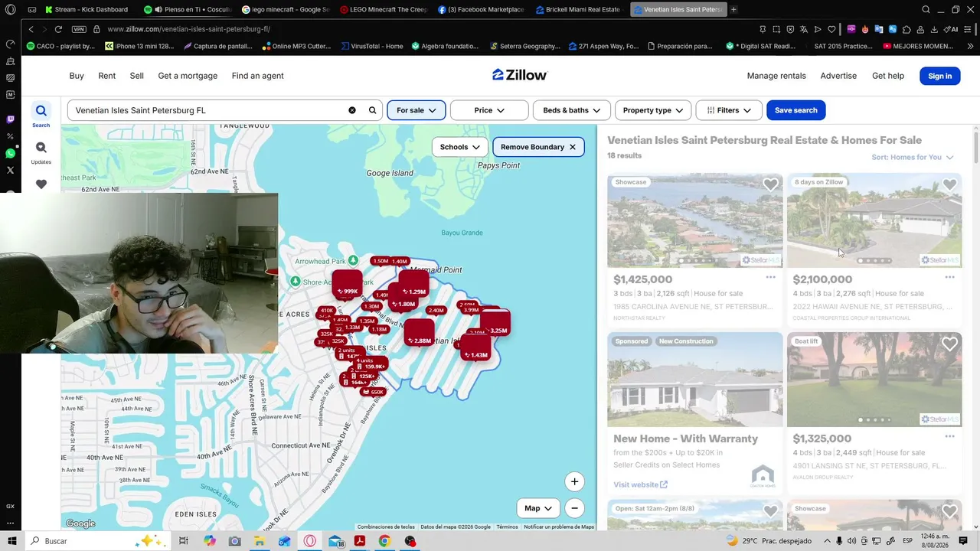980x551 pixels.
Task: Open the Twitch sidebar icon
Action: (x=10, y=119)
